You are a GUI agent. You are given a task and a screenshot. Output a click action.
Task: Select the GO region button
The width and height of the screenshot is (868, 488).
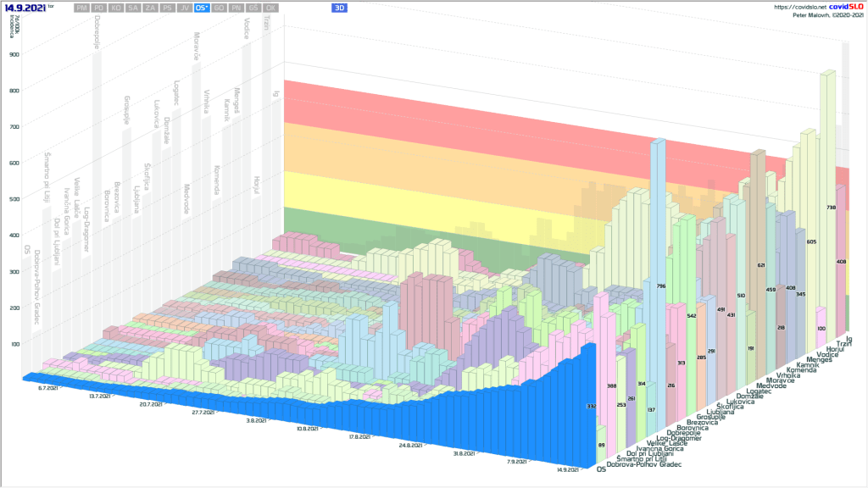tap(220, 7)
